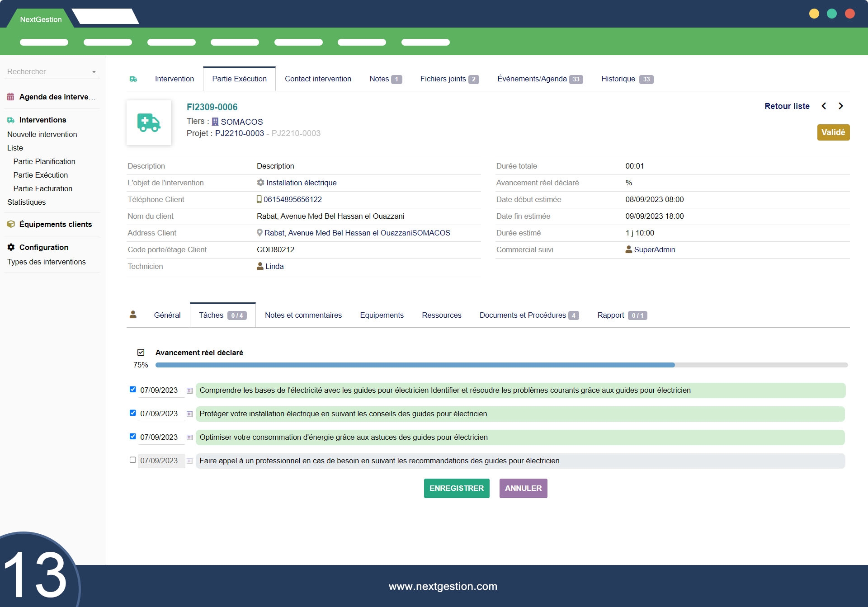Click the Avancement réel déclaré progress bar
This screenshot has width=868, height=607.
(501, 365)
